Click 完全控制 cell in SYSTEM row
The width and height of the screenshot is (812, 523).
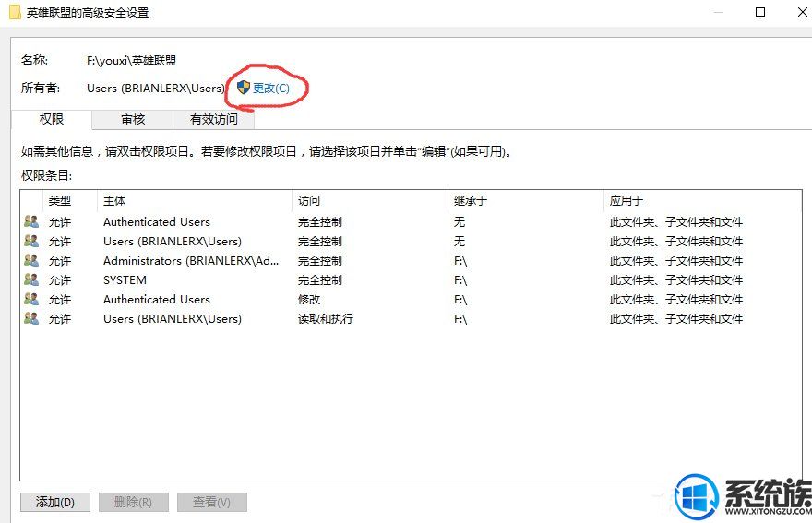pos(319,280)
